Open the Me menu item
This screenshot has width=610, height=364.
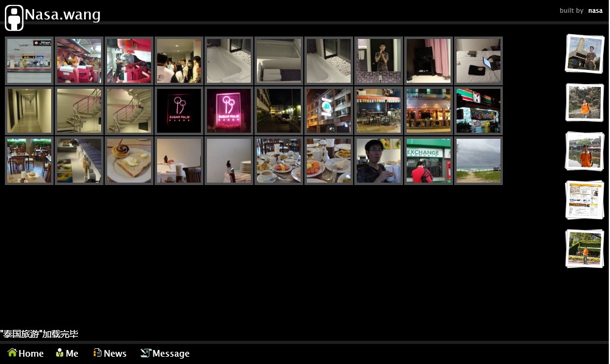pyautogui.click(x=68, y=353)
